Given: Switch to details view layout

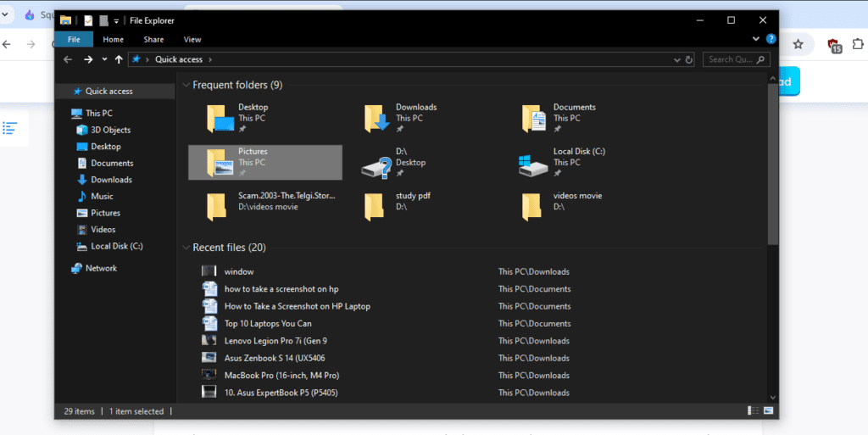Looking at the screenshot, I should point(754,411).
